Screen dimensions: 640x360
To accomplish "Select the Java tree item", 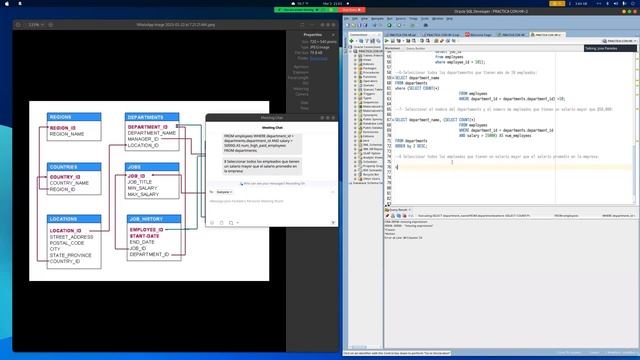I will [366, 140].
